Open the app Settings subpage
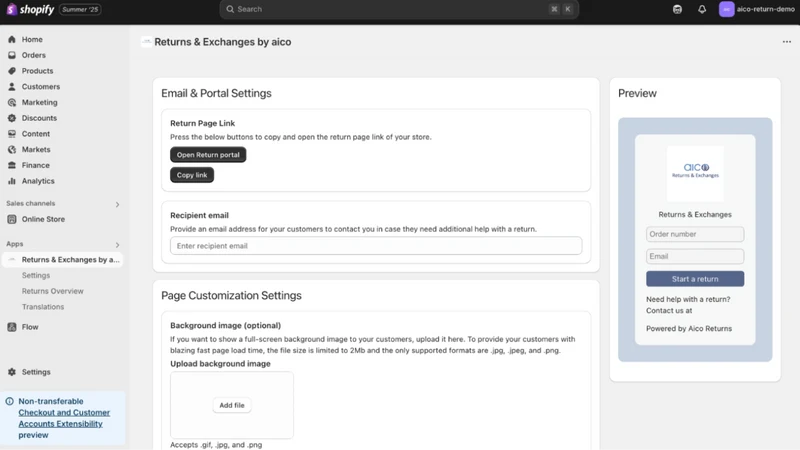Screen dimensions: 800x450 [36, 276]
